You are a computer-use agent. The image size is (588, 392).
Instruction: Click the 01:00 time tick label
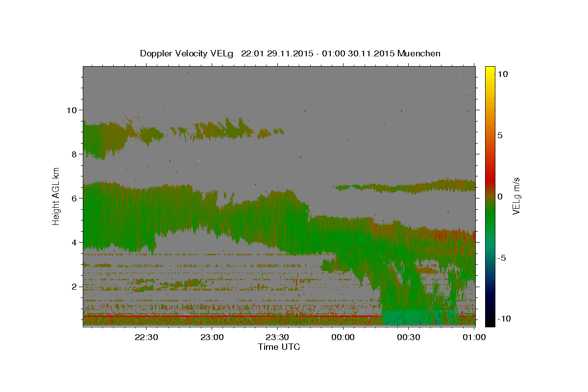coord(474,337)
